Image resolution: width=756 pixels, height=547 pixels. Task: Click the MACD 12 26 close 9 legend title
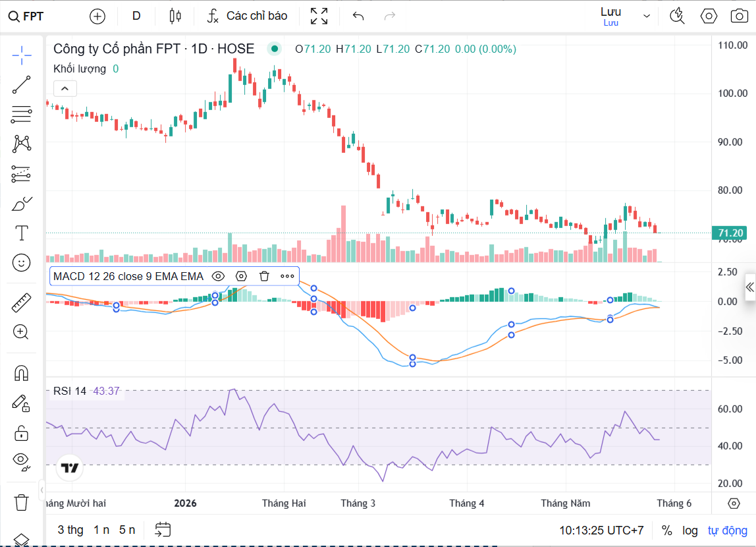pos(128,276)
